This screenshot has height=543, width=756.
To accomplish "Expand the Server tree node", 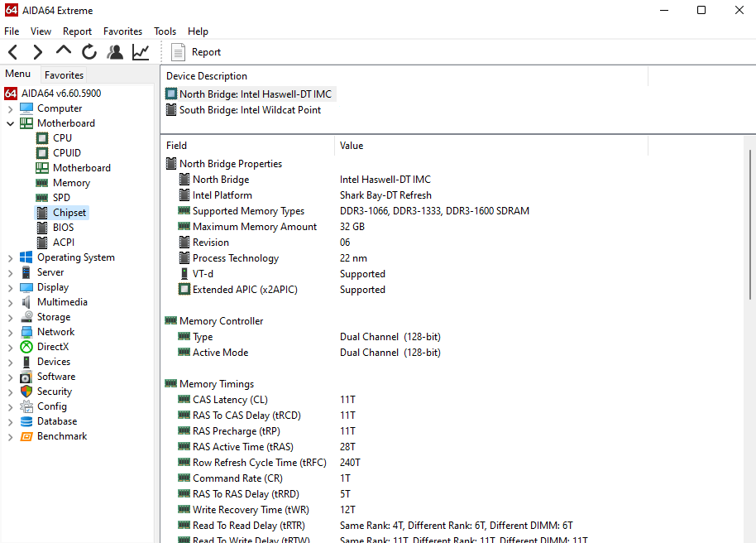I will (10, 273).
